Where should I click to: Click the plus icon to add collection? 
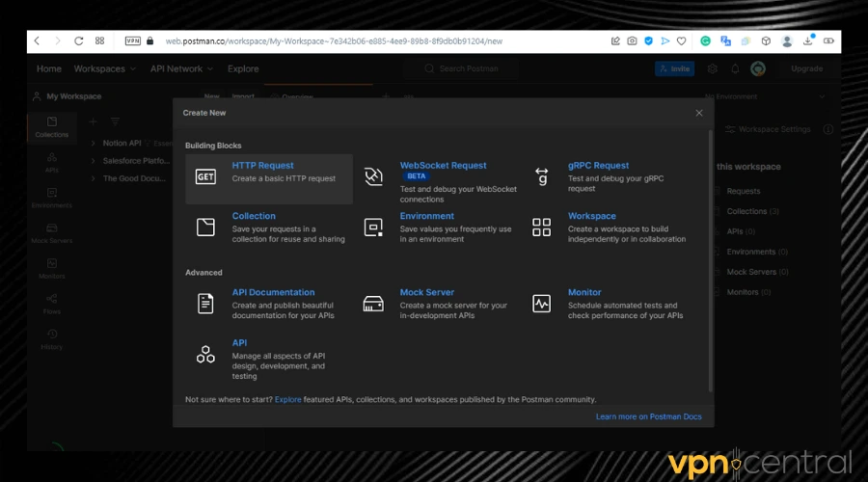93,121
